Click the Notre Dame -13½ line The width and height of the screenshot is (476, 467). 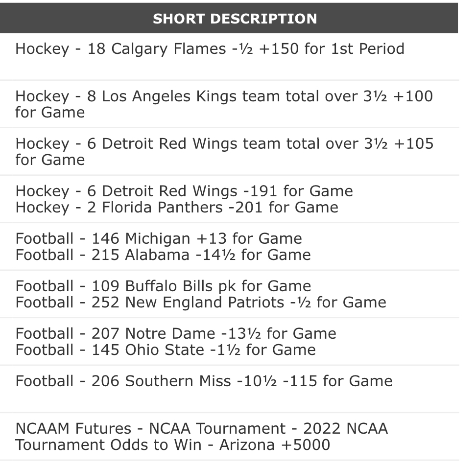(x=175, y=333)
